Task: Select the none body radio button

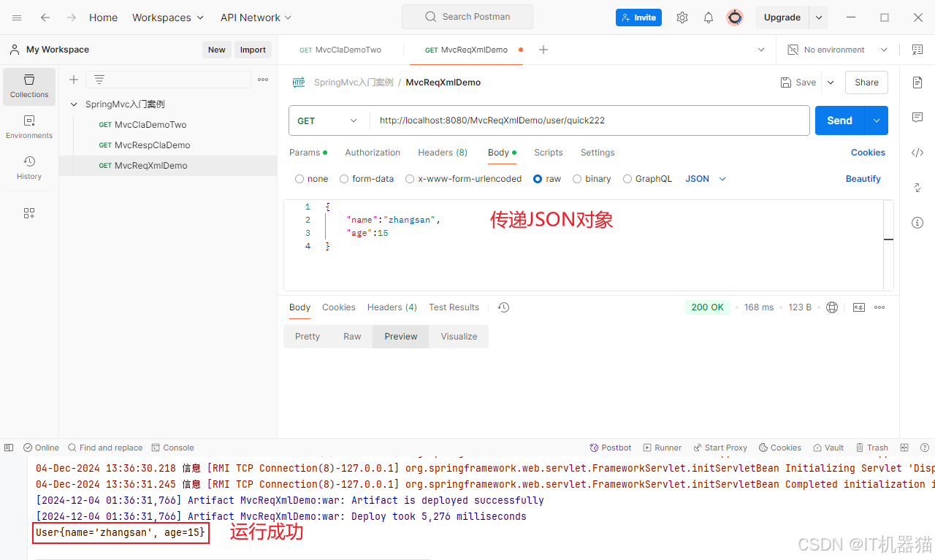Action: click(299, 179)
